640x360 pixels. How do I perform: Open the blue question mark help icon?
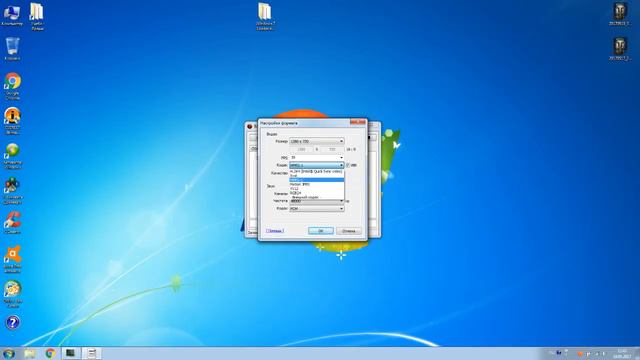click(13, 323)
